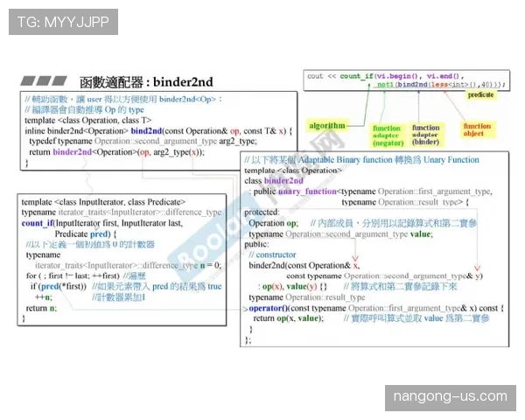Click the 'Predicate pred) {' line

coord(86,234)
